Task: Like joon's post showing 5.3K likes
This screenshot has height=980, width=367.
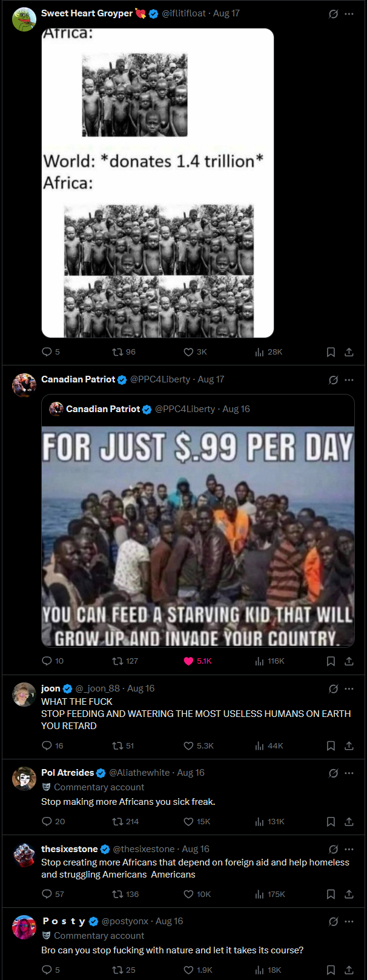Action: point(189,746)
